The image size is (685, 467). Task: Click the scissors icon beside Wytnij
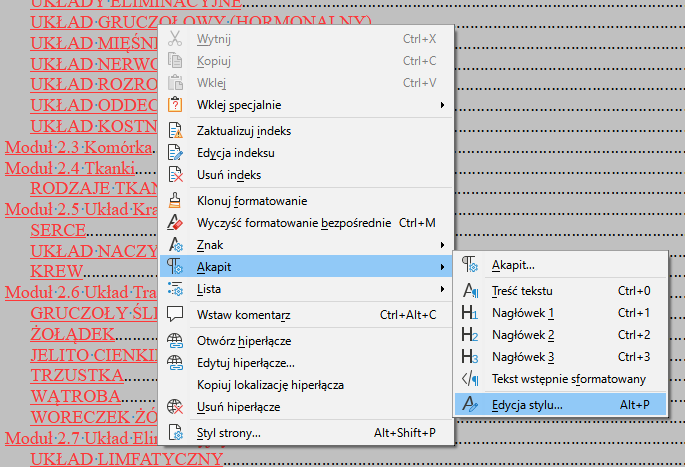(x=175, y=39)
